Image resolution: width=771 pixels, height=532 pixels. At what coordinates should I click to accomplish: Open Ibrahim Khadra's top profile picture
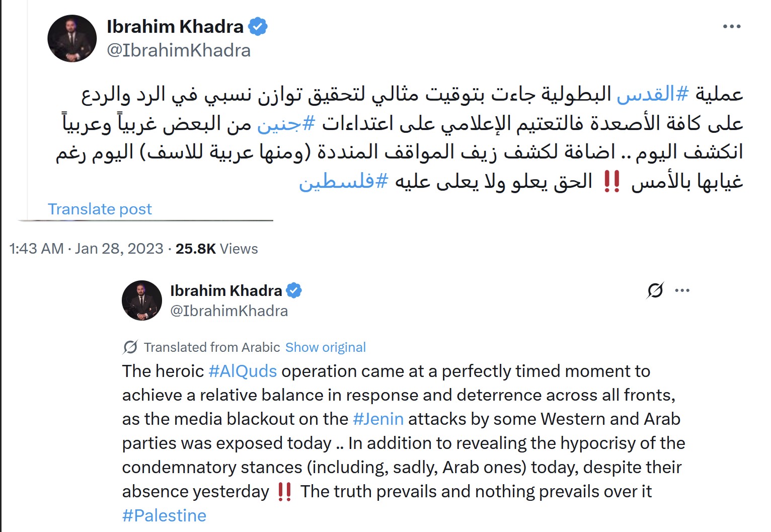tap(72, 39)
